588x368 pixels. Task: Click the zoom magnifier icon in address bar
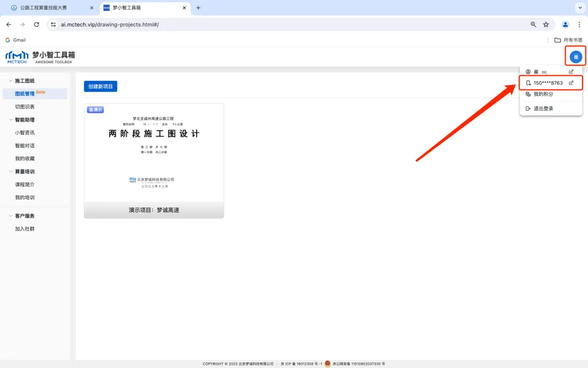coord(534,25)
